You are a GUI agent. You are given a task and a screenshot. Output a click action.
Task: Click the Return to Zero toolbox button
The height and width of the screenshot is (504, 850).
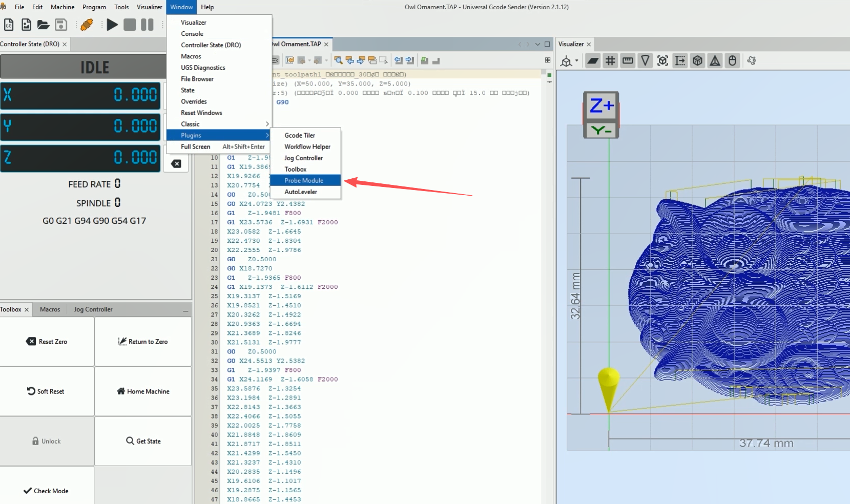tap(143, 342)
